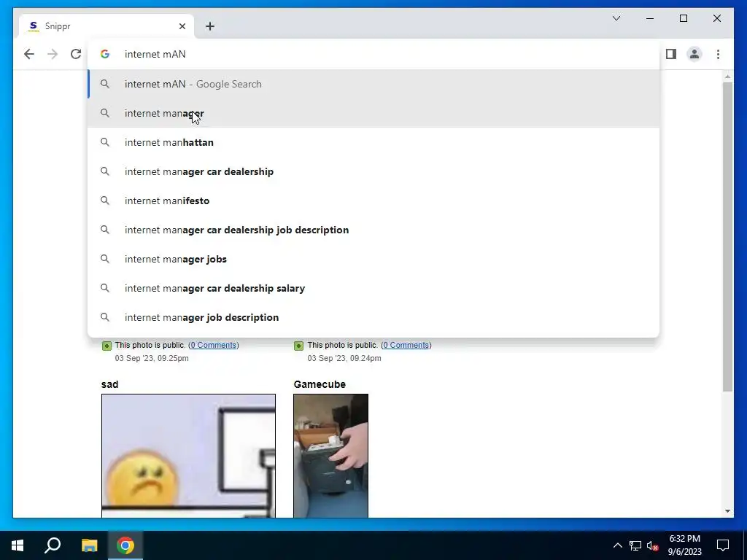This screenshot has height=560, width=747.
Task: Pick 'internet manager car dealership' suggestion
Action: [x=373, y=171]
